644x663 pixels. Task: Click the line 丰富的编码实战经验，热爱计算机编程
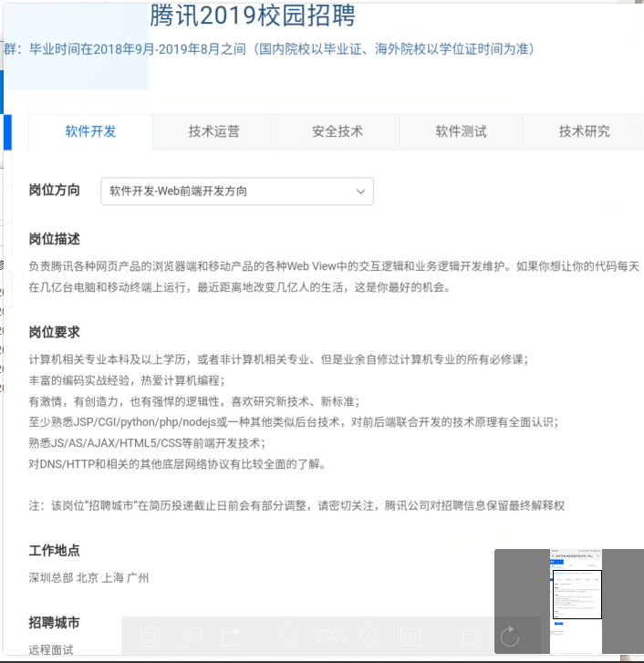pos(127,380)
